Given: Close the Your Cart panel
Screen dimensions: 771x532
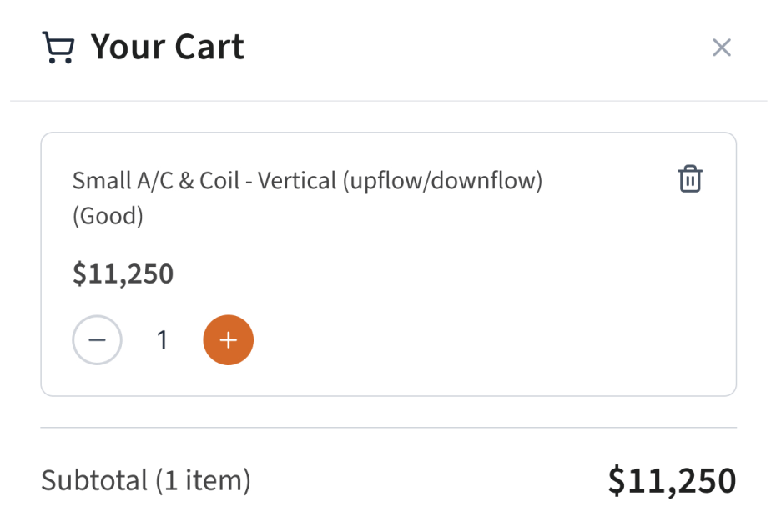Looking at the screenshot, I should click(x=721, y=48).
